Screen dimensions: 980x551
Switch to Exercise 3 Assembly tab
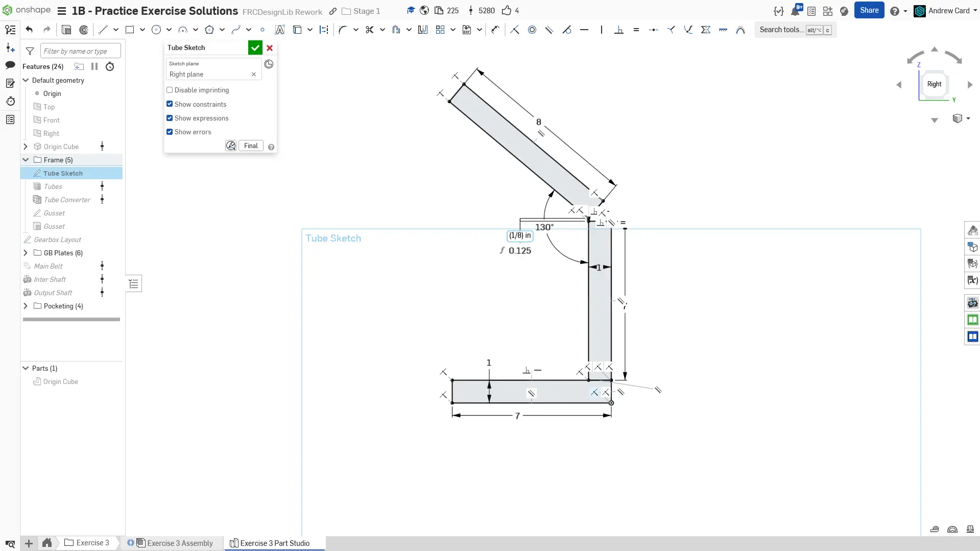[179, 543]
